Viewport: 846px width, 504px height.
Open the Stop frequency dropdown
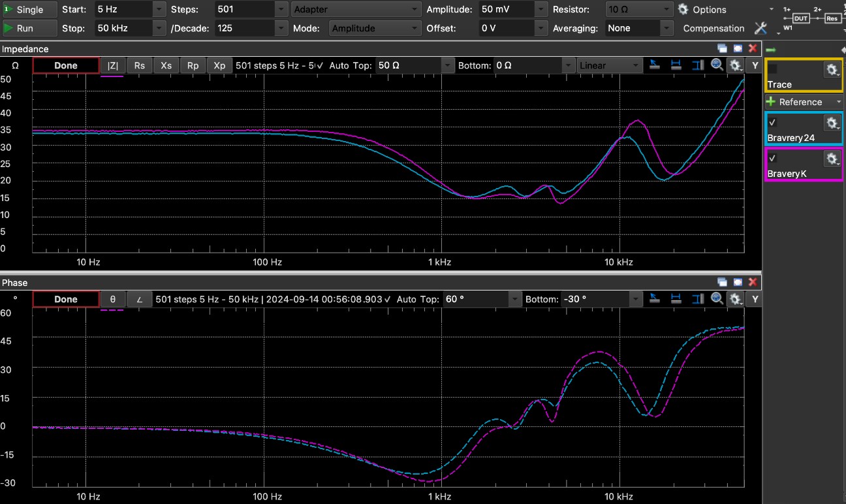click(160, 28)
